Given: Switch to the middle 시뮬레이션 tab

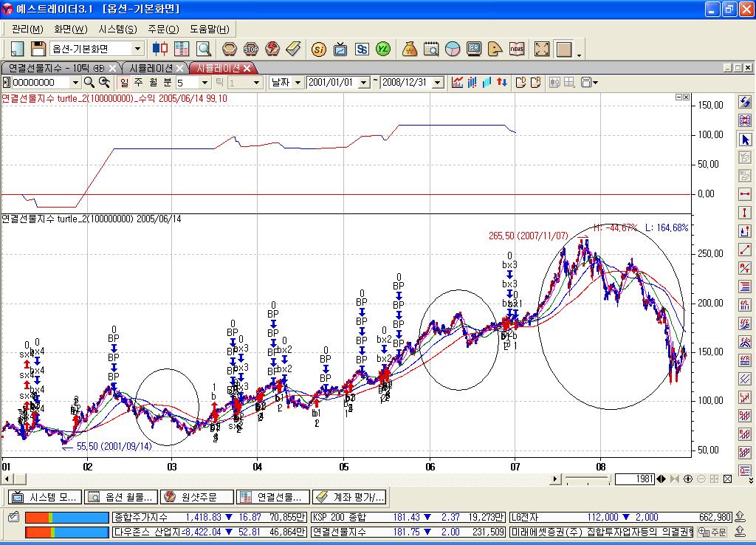Looking at the screenshot, I should coord(151,68).
